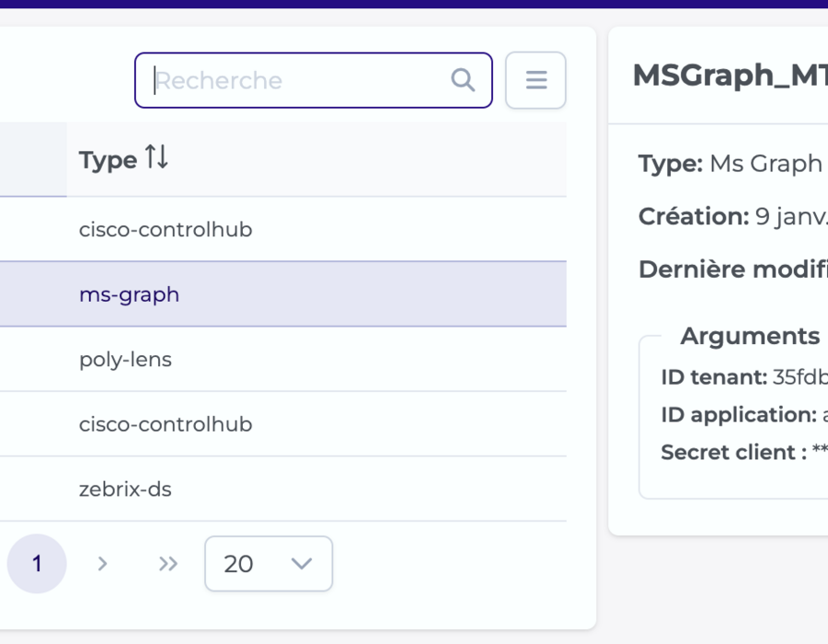Click the magnifying glass search icon
Screen dimensions: 828x644
tap(463, 80)
